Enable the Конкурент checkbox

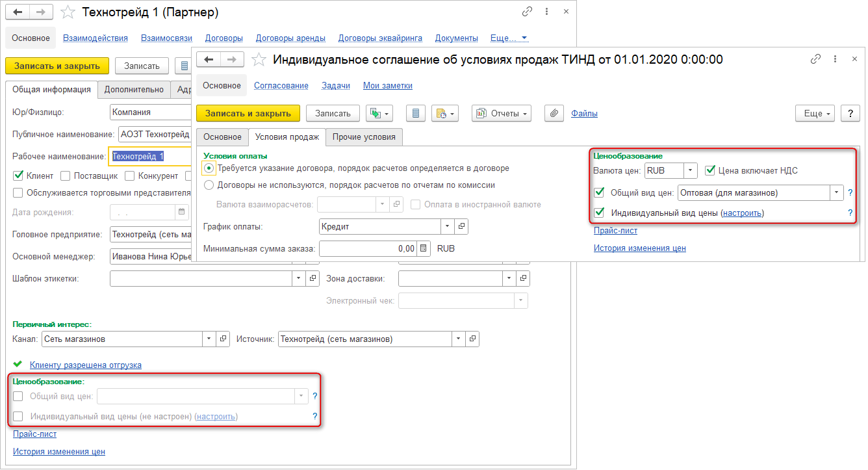[130, 176]
